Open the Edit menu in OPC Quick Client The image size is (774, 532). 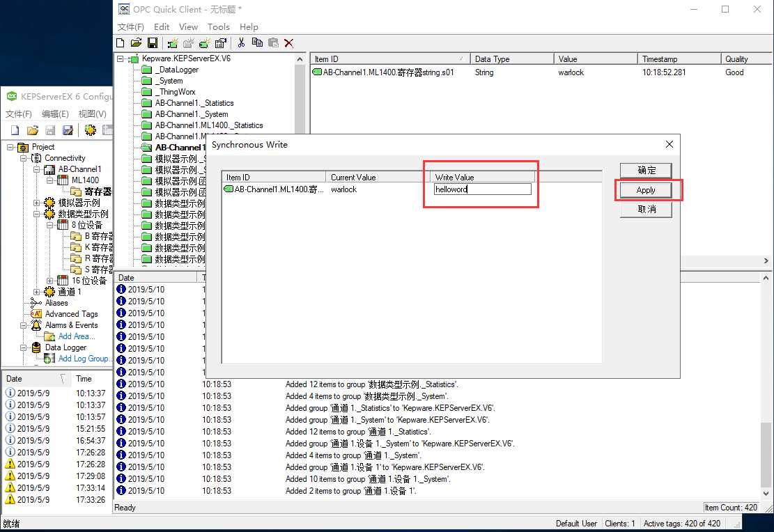(x=162, y=26)
